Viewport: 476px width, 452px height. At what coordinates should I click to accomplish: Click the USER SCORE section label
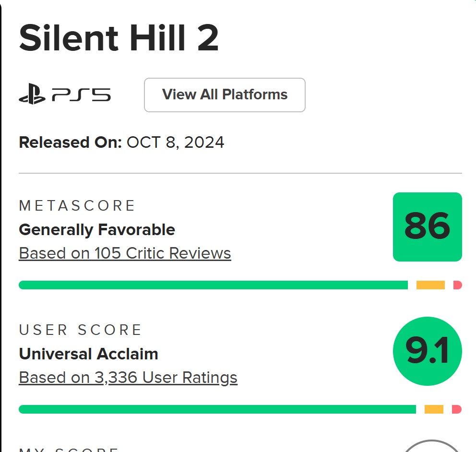pos(80,330)
